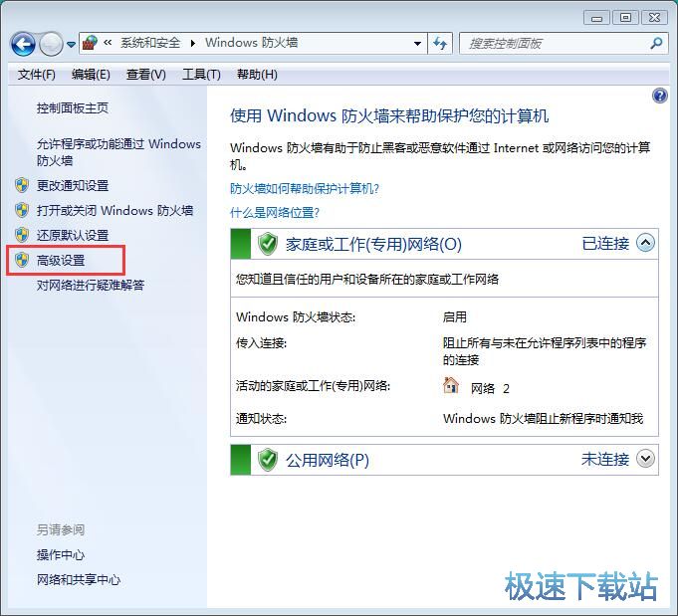Click the 通知状态 value text

pos(543,418)
